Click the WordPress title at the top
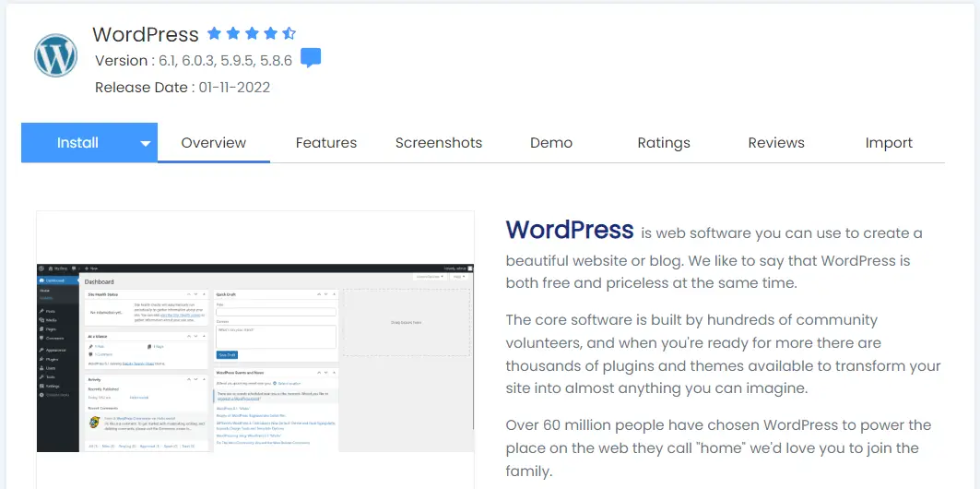The height and width of the screenshot is (489, 980). tap(146, 34)
